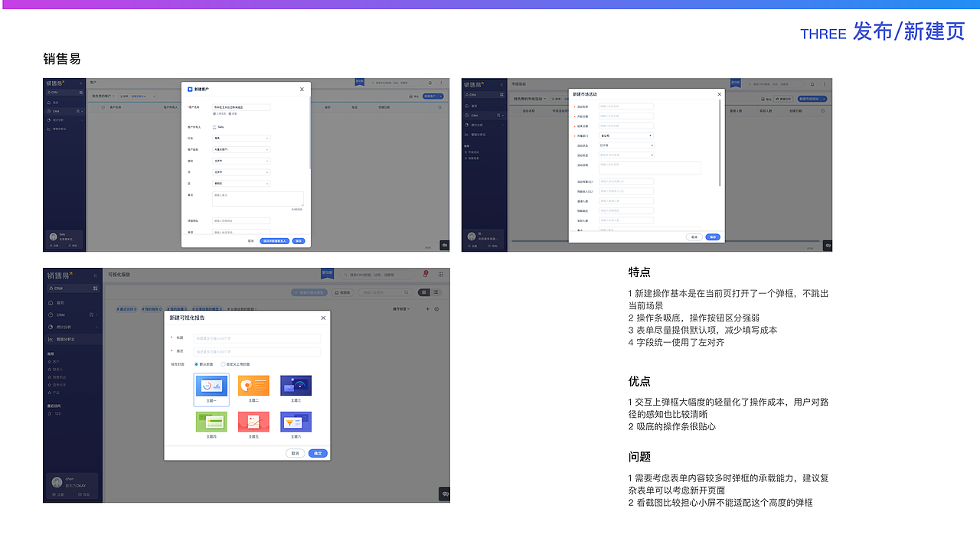Open notification bell with red badge
Image resolution: width=980 pixels, height=551 pixels.
click(425, 274)
